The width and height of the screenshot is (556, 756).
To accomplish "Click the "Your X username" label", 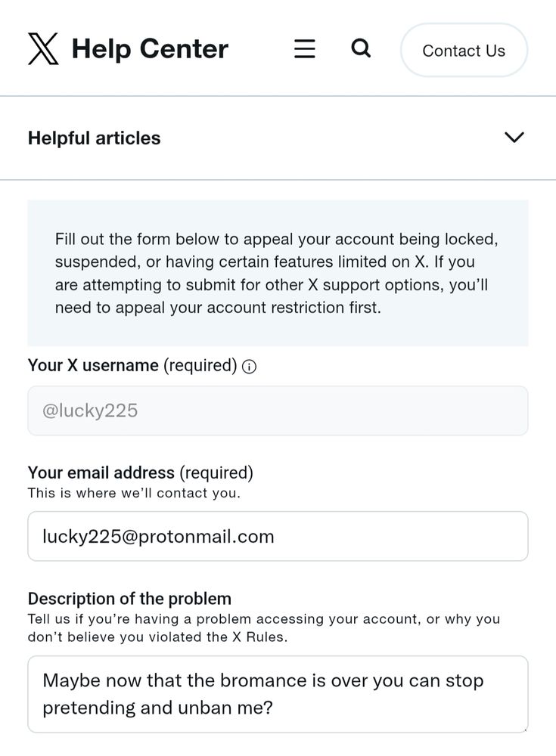I will pos(95,366).
